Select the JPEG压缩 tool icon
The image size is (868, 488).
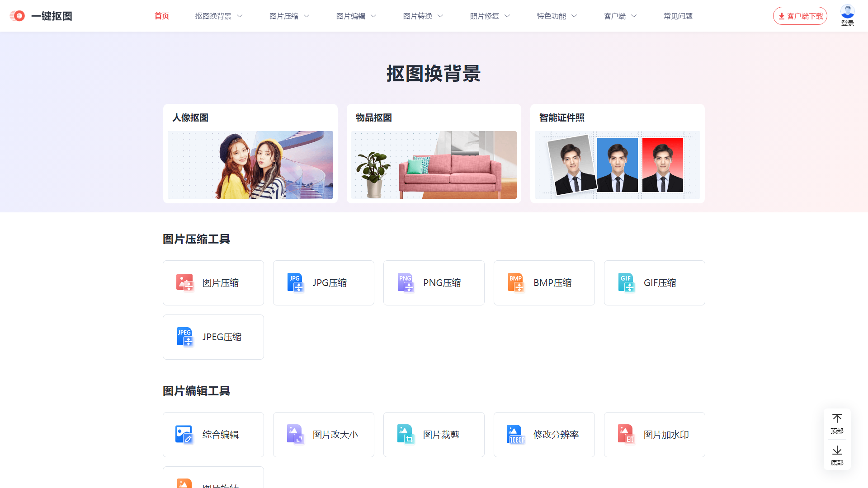point(185,337)
